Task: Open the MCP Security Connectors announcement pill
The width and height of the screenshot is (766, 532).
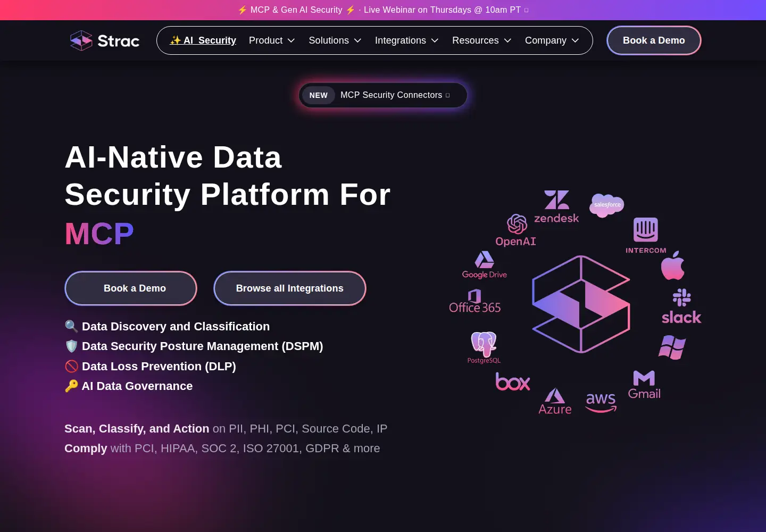Action: pyautogui.click(x=383, y=95)
